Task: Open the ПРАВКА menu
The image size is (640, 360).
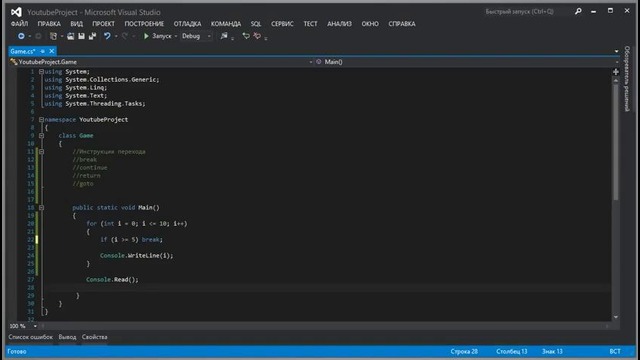Action: (49, 24)
